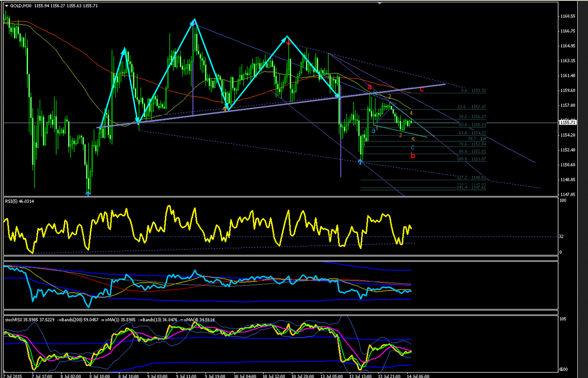Select the blue up arrow at the 13 Jul low
The width and height of the screenshot is (588, 378).
pos(360,161)
